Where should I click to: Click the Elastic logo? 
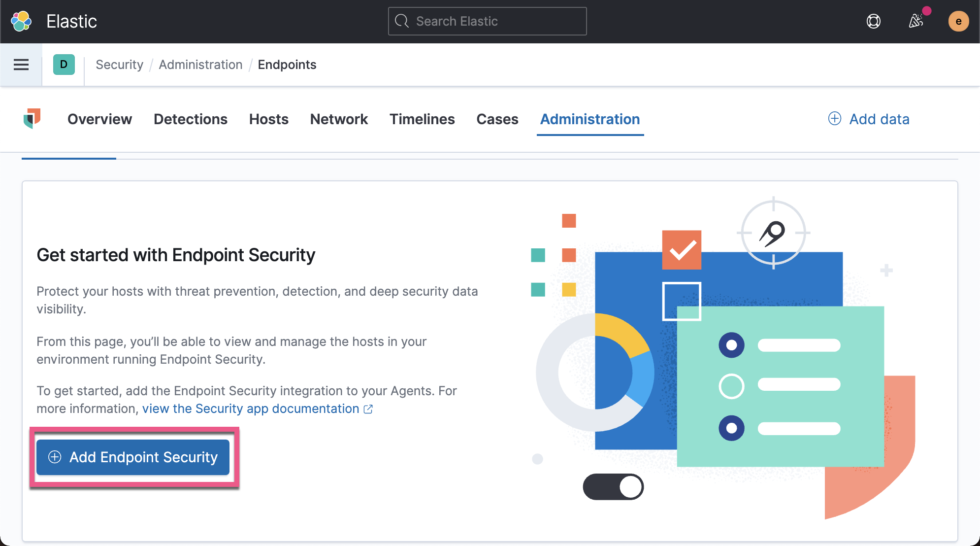(x=20, y=21)
